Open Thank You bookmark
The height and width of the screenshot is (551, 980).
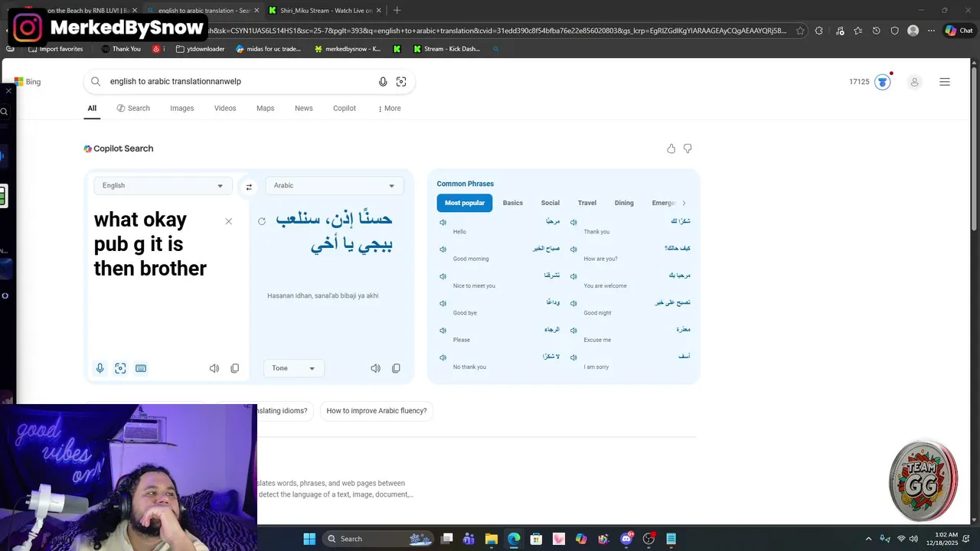click(121, 49)
